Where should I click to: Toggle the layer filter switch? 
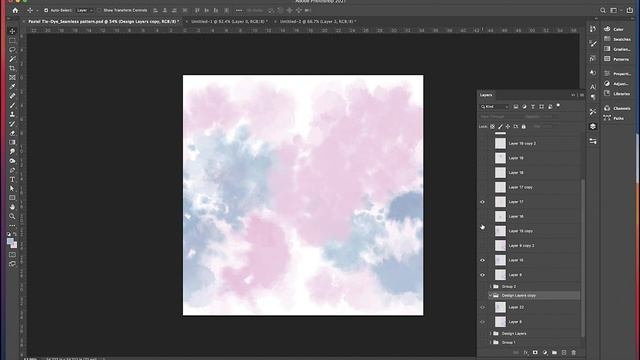click(x=558, y=106)
